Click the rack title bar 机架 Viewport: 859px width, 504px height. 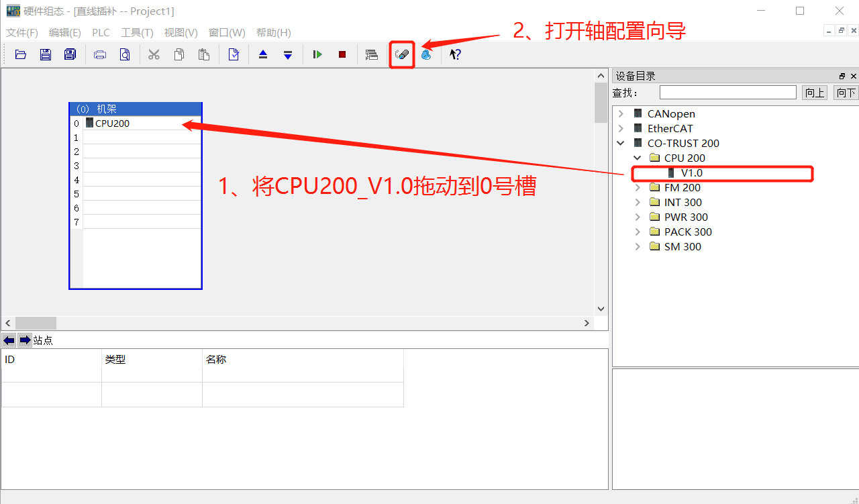(x=136, y=109)
